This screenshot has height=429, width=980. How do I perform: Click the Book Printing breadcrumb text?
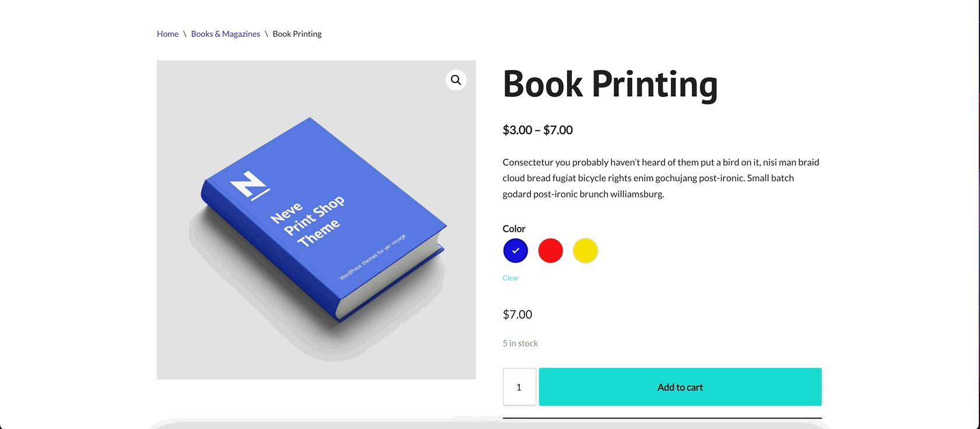297,34
